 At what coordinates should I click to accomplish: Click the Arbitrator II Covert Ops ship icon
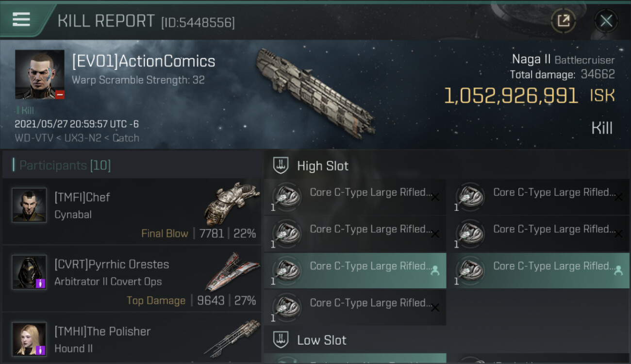click(229, 272)
